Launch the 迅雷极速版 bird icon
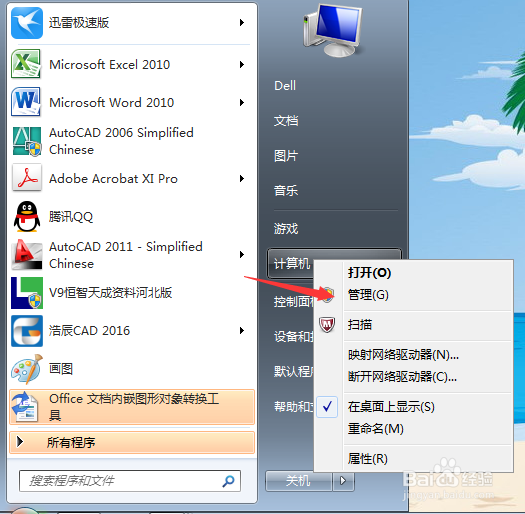 27,23
